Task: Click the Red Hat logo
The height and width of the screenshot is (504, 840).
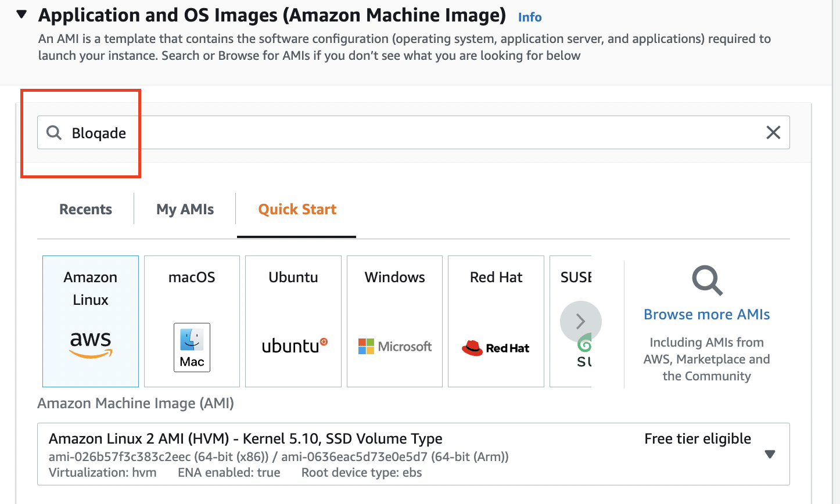Action: coord(496,348)
